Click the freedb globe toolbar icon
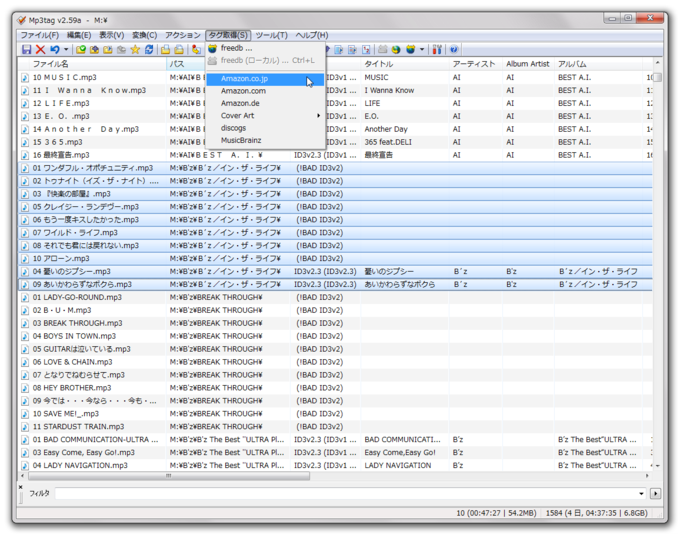This screenshot has height=535, width=680. point(411,49)
